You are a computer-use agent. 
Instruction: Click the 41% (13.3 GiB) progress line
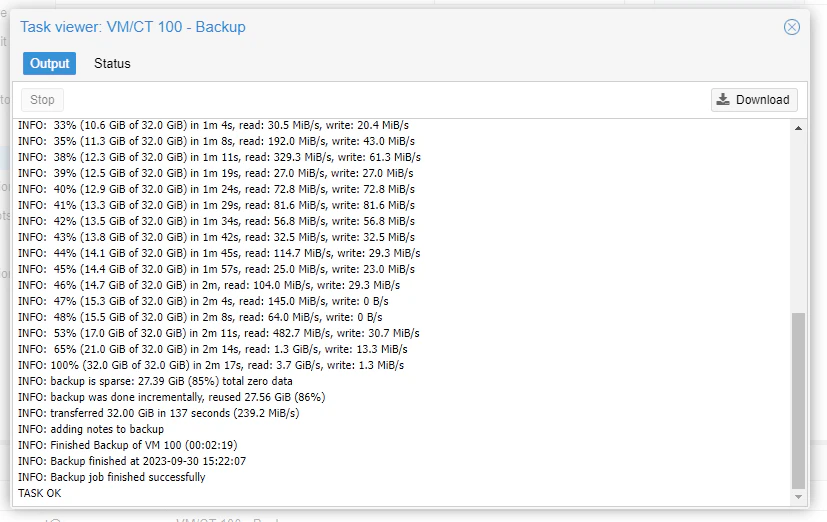216,205
